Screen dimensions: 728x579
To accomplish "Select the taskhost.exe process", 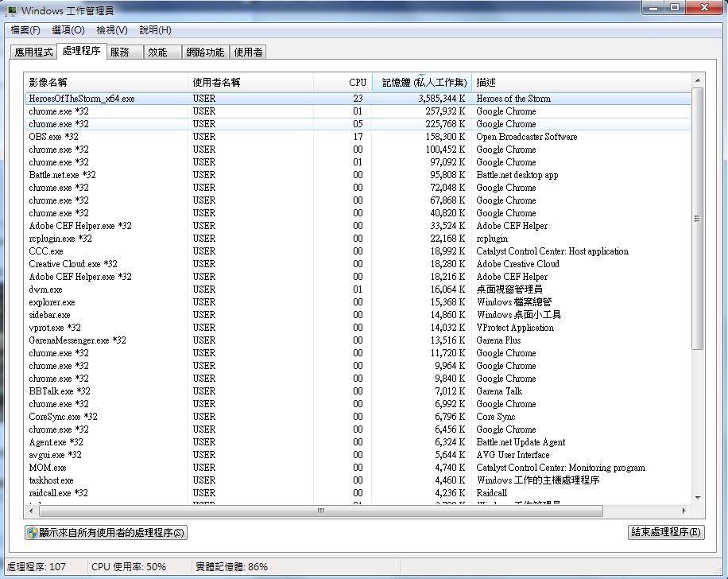I will click(358, 480).
